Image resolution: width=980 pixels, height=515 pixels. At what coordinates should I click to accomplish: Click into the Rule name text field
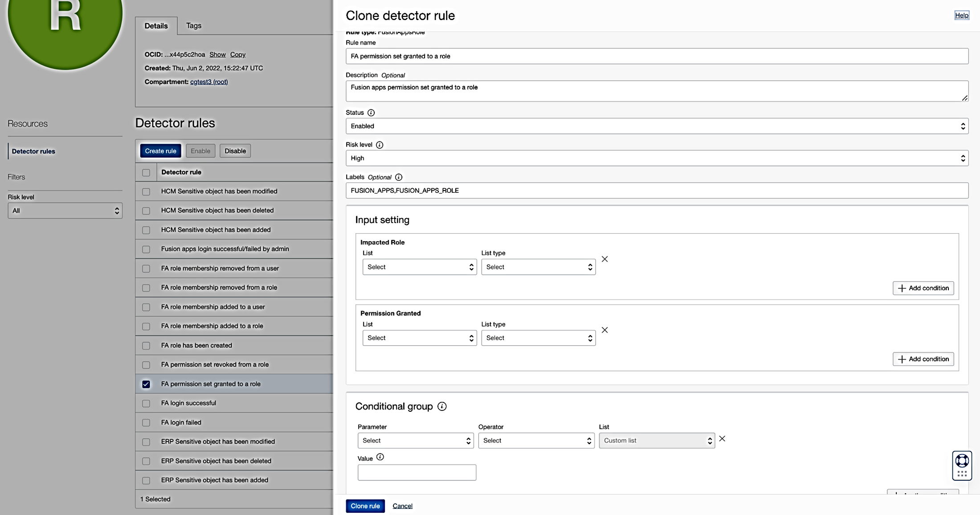(x=657, y=56)
